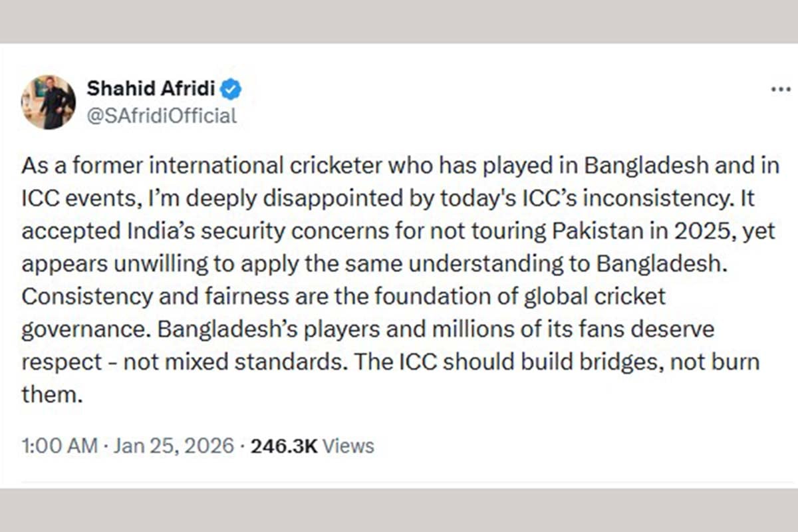Open the three-dot More options menu
798x532 pixels.
(779, 89)
